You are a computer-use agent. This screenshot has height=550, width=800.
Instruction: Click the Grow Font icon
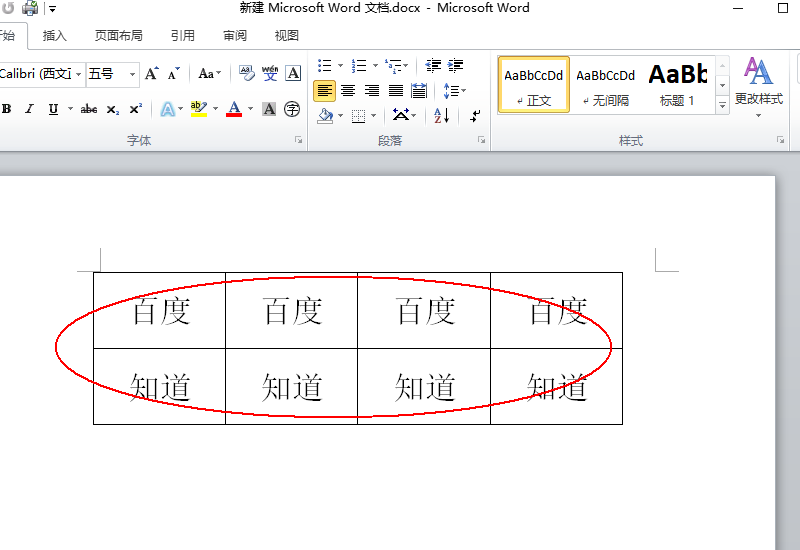152,74
